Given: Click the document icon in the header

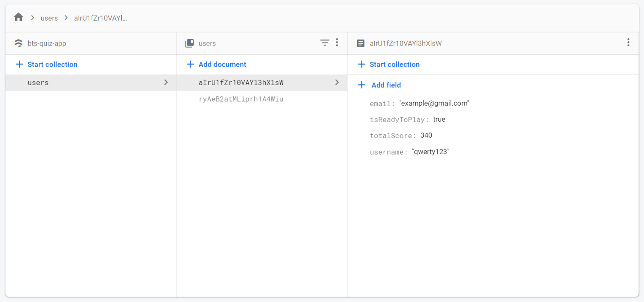Looking at the screenshot, I should tap(361, 43).
